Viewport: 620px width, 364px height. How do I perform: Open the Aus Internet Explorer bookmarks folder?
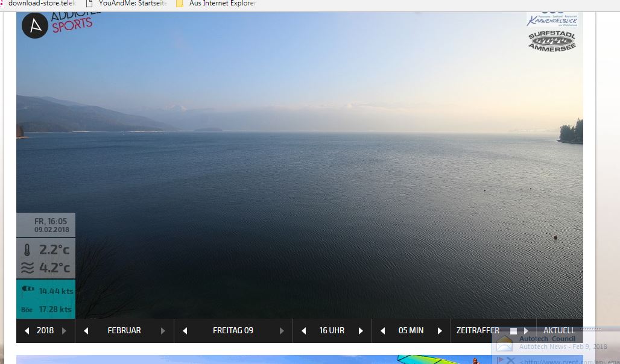[217, 4]
